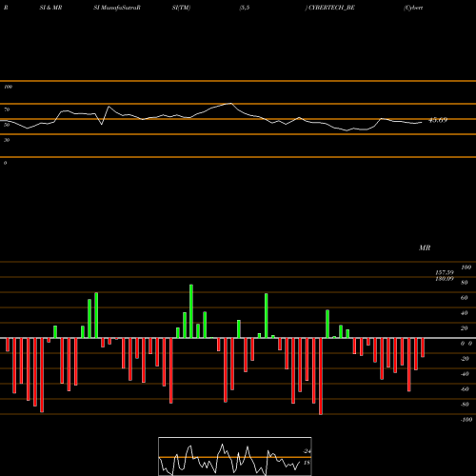476x476 pixels.
Task: Click the MR axis label '-40'
Action: pyautogui.click(x=465, y=374)
